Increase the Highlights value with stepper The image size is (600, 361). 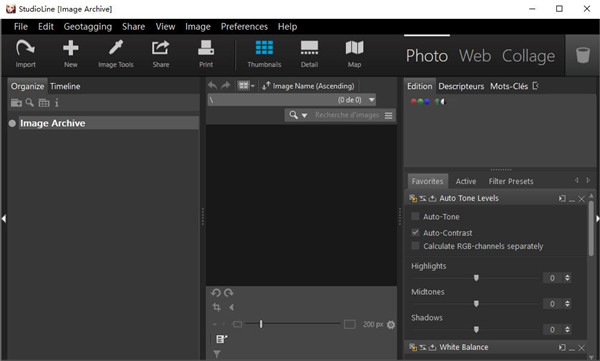pos(567,276)
